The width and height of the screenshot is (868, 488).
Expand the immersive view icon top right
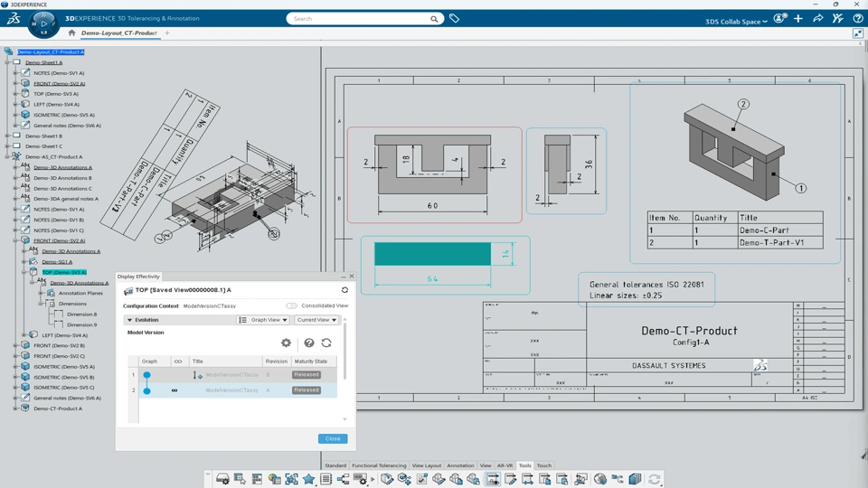857,33
